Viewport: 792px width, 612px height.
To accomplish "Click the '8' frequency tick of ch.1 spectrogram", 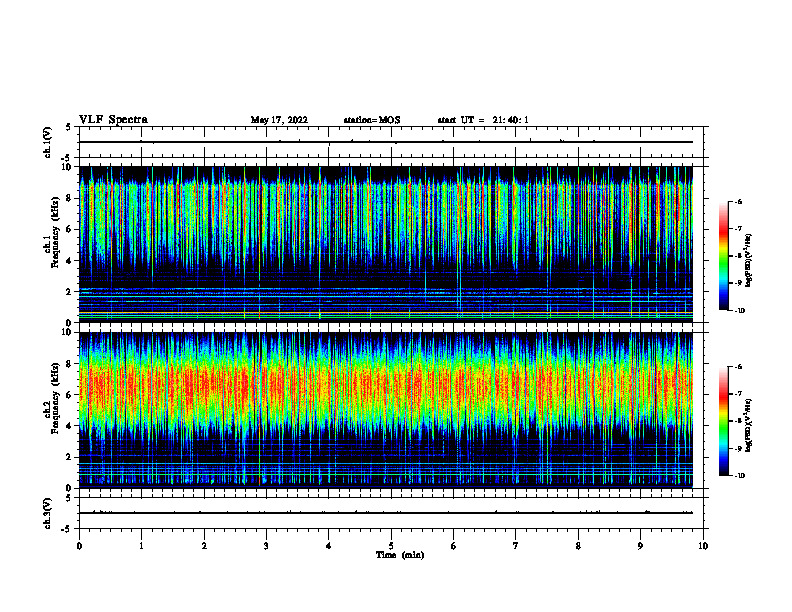I will [69, 198].
